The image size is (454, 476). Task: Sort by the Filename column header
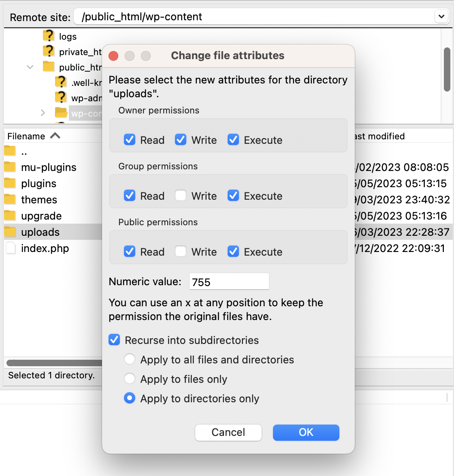27,136
